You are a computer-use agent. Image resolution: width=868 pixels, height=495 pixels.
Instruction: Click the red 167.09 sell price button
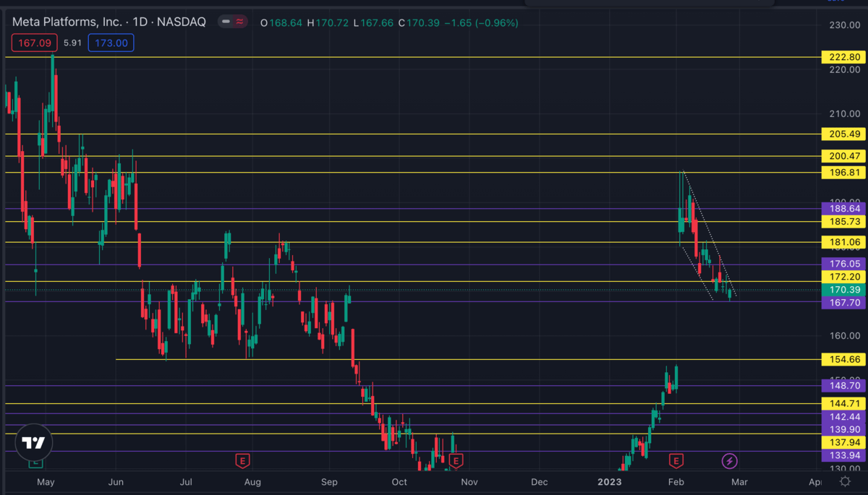(35, 43)
